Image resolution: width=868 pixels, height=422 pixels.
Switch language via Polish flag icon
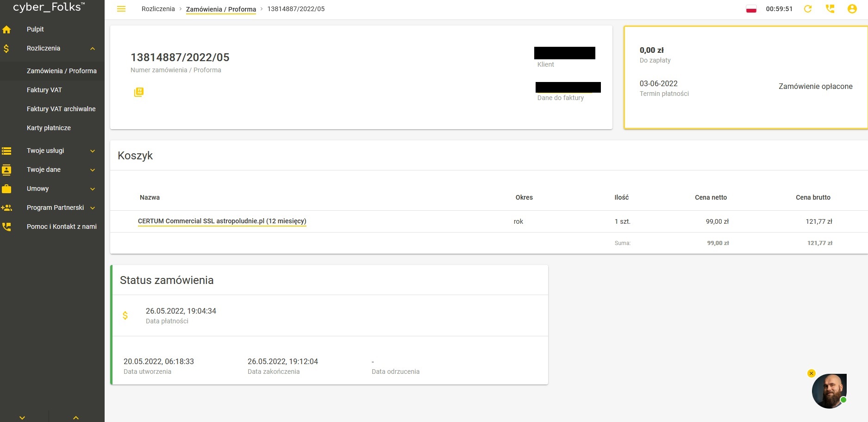pos(751,9)
